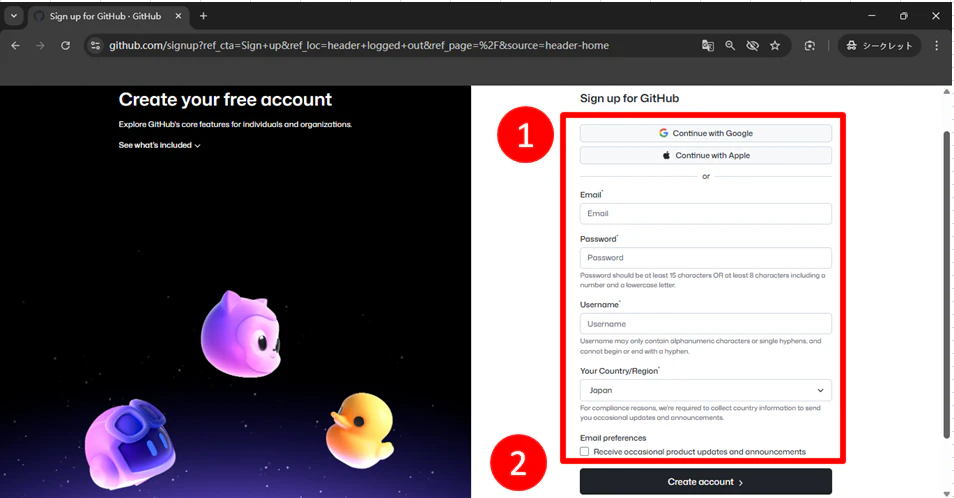Close the Sign up for GitHub tab
Screen dimensions: 954x498
(178, 16)
